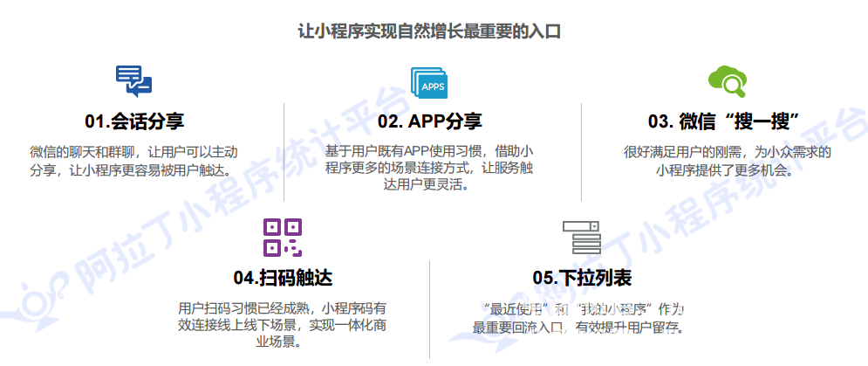Screen dimensions: 868x366
Task: Click the gray dropdown list icon
Action: click(x=581, y=238)
